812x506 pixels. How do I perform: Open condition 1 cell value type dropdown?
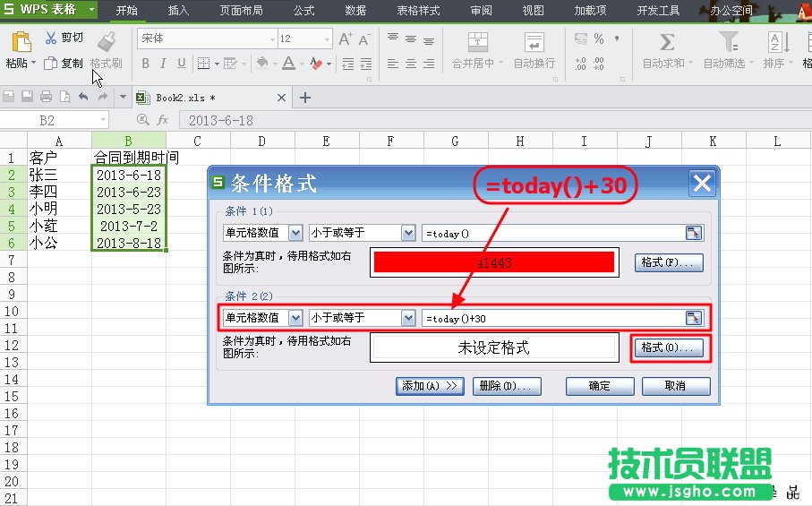pyautogui.click(x=295, y=233)
